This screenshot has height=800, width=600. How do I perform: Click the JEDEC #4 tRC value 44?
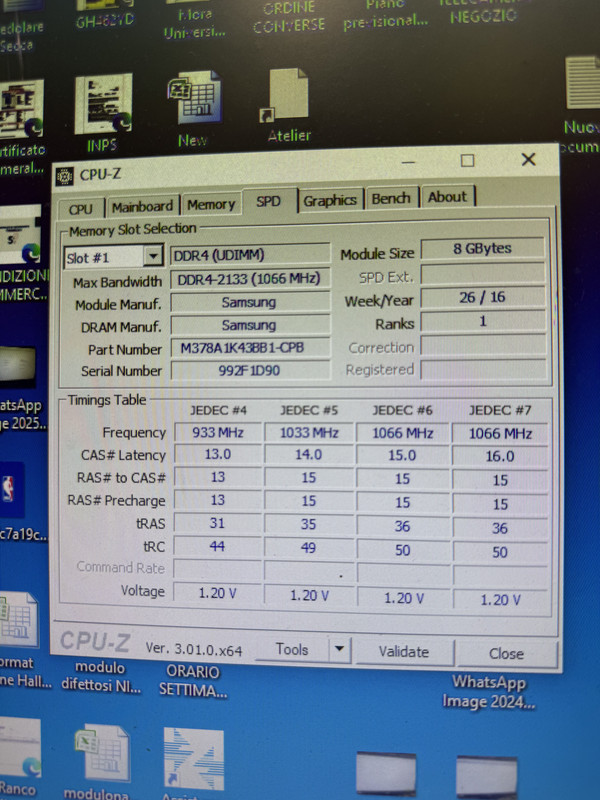[x=217, y=546]
